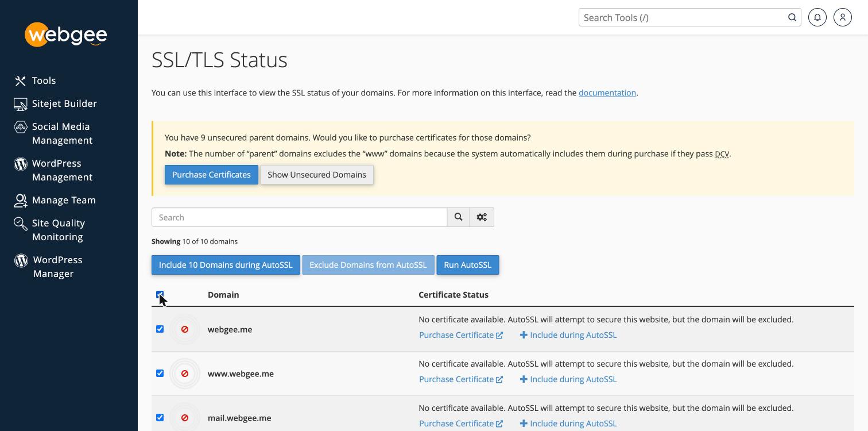Uncheck the www.webgee.me checkbox

point(160,374)
